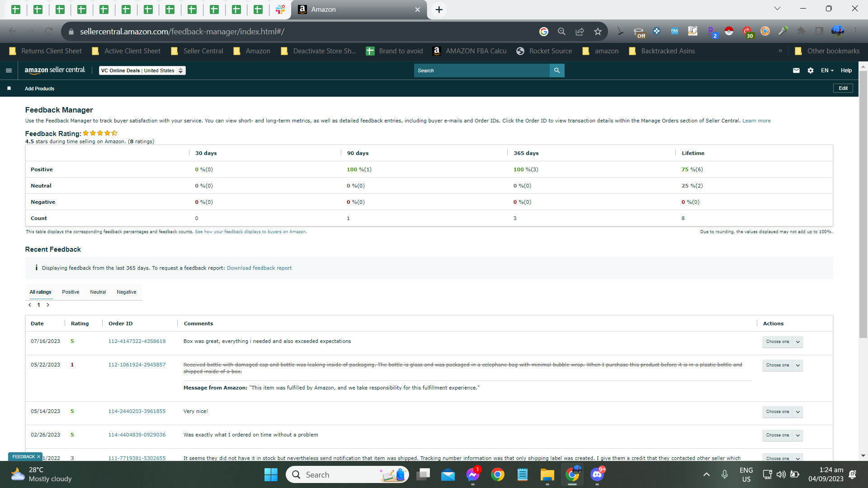868x488 pixels.
Task: Close the FEEDBACK floating widget
Action: click(x=38, y=457)
